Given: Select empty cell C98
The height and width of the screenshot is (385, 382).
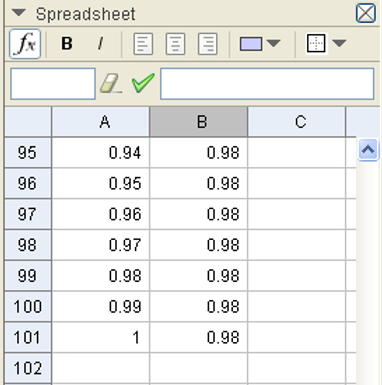Looking at the screenshot, I should pyautogui.click(x=297, y=245).
